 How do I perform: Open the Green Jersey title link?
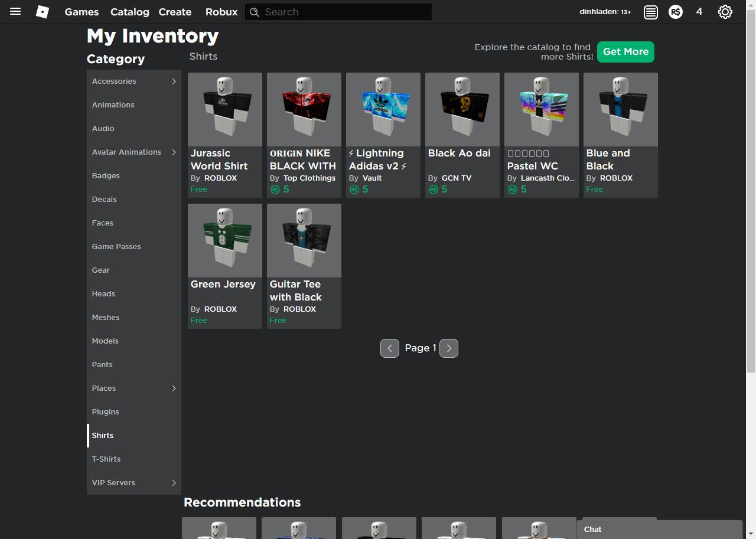tap(223, 284)
